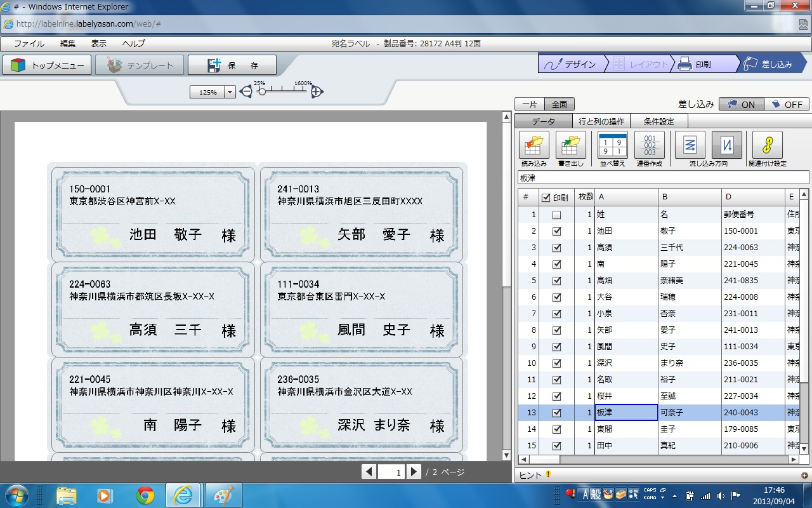Switch to the 行と列の操作 tab
This screenshot has width=812, height=508.
pyautogui.click(x=601, y=121)
